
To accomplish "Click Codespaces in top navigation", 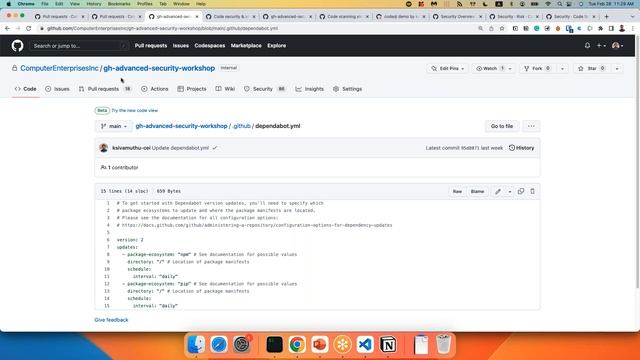I will tap(210, 46).
